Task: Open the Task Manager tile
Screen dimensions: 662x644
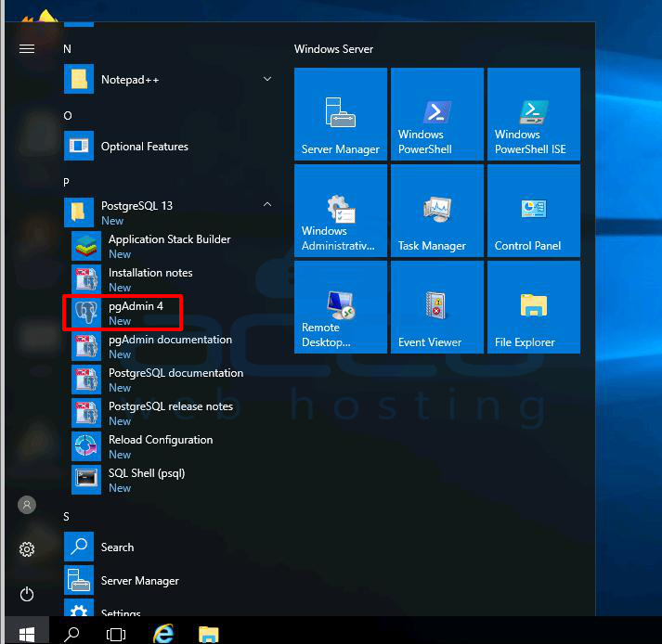Action: pos(437,211)
